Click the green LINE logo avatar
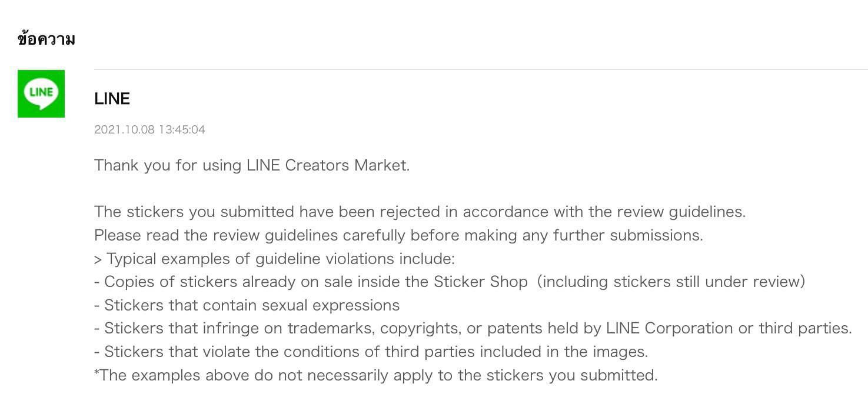 tap(41, 94)
